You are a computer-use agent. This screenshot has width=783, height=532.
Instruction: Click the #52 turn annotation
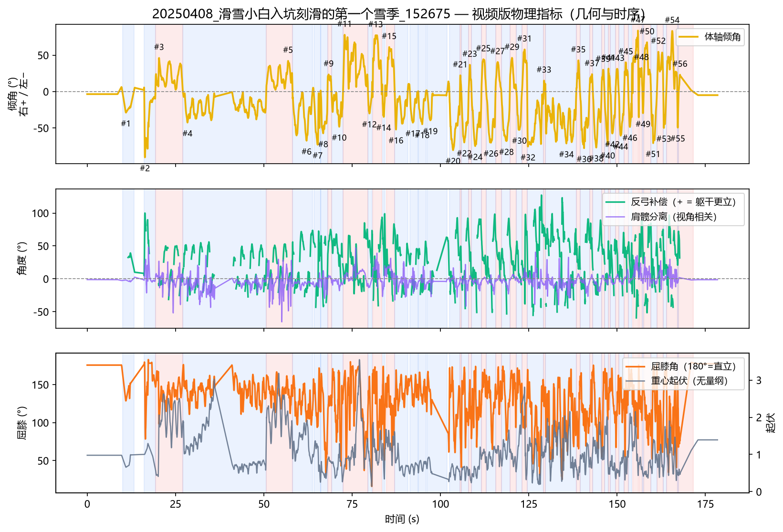coord(658,41)
